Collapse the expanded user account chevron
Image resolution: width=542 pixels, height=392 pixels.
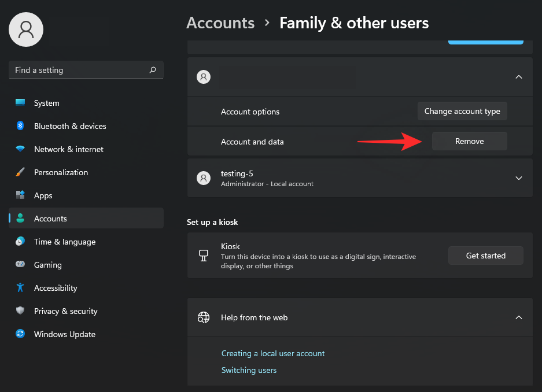click(518, 77)
